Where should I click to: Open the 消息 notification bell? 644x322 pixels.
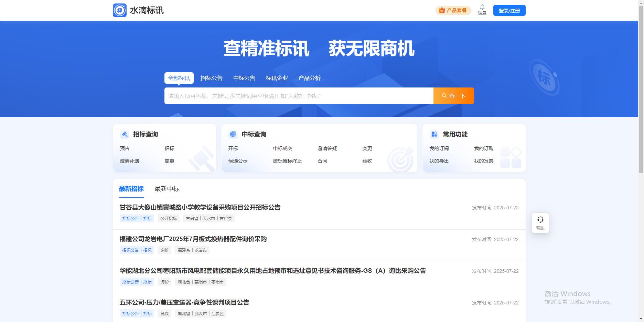click(482, 8)
